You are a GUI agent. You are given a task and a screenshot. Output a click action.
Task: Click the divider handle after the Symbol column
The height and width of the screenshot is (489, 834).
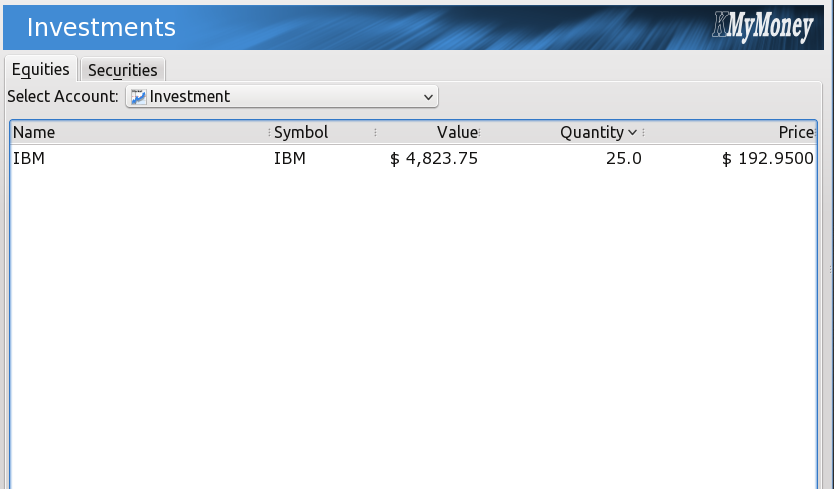pos(376,132)
